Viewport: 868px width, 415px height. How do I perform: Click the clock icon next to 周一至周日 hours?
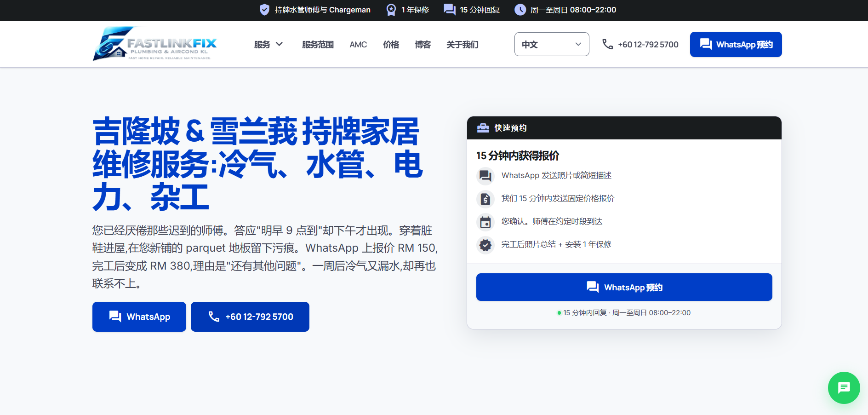click(520, 10)
